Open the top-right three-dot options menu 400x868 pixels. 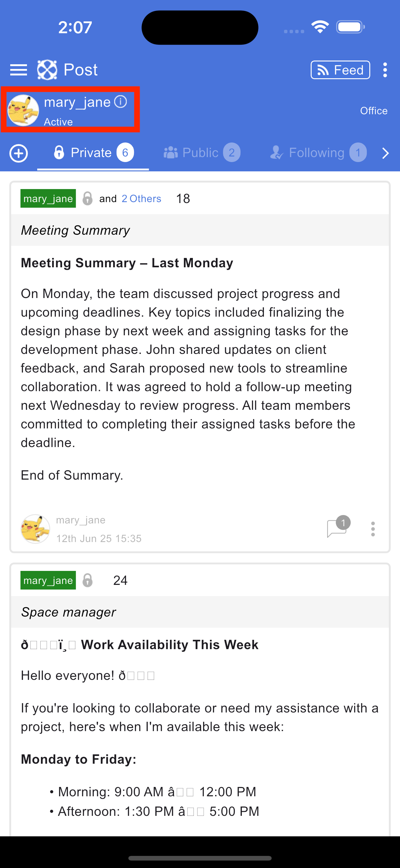coord(385,70)
